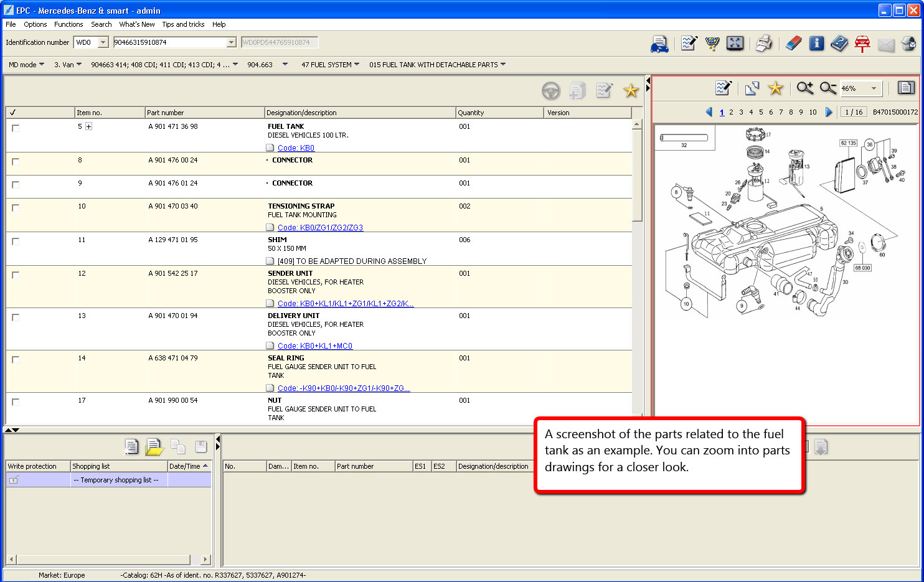The height and width of the screenshot is (582, 924).
Task: Go to previous picture arrow
Action: [709, 112]
